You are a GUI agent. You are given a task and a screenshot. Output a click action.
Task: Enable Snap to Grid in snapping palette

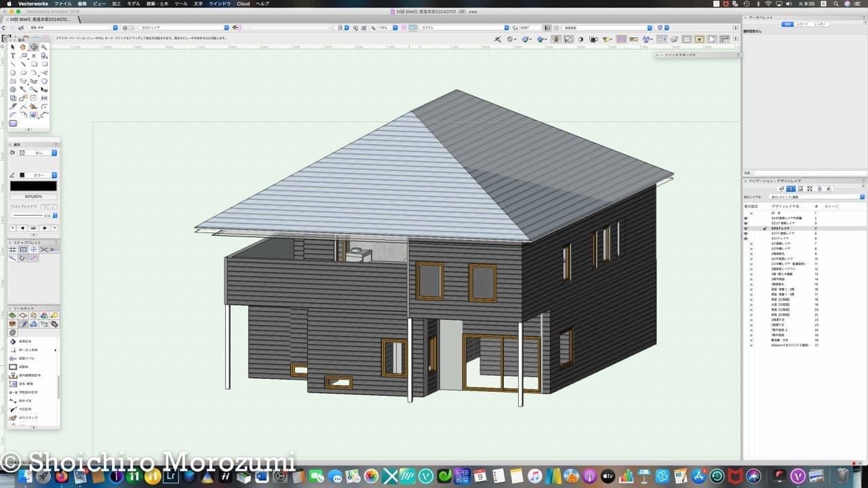tap(13, 249)
